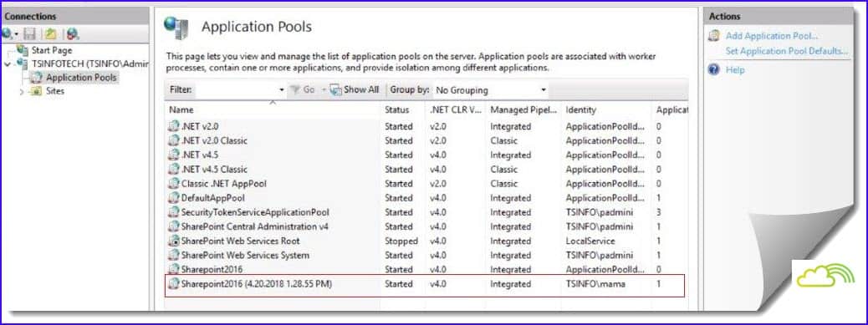Viewport: 868px width, 325px height.
Task: Click Add Application Pool link
Action: click(771, 36)
